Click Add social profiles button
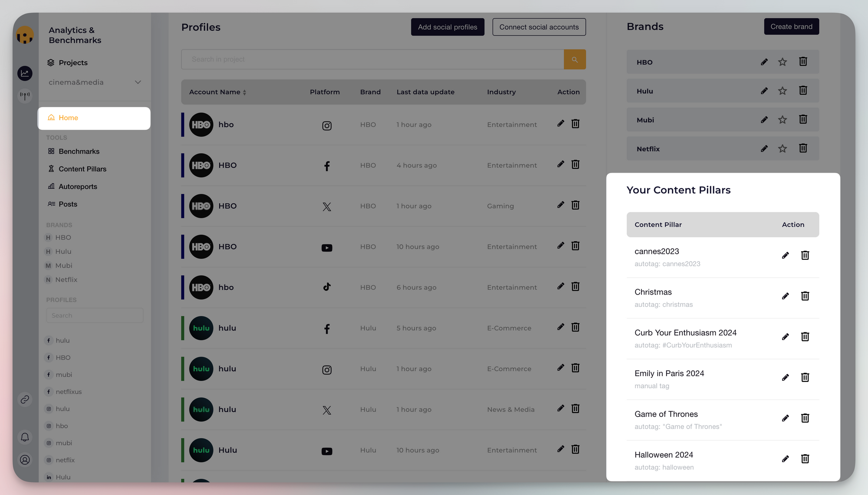Screen dimensions: 868x495 [447, 27]
